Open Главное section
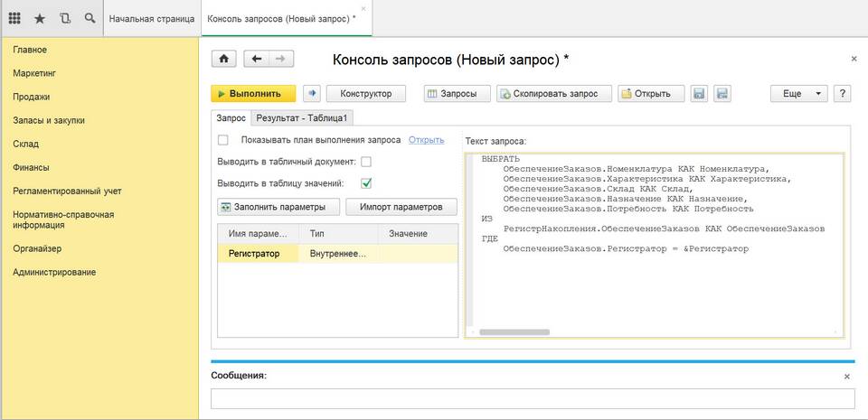The height and width of the screenshot is (420, 868). [30, 50]
